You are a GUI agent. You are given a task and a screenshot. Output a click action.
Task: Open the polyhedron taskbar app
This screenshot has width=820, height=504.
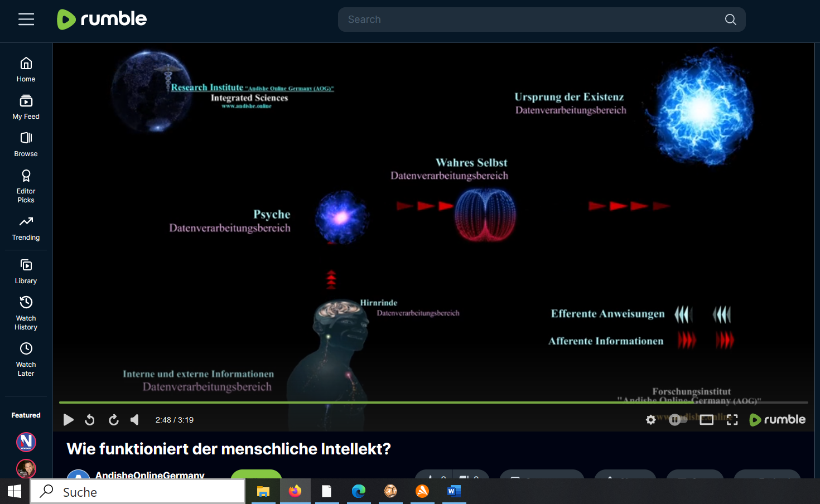coord(390,491)
